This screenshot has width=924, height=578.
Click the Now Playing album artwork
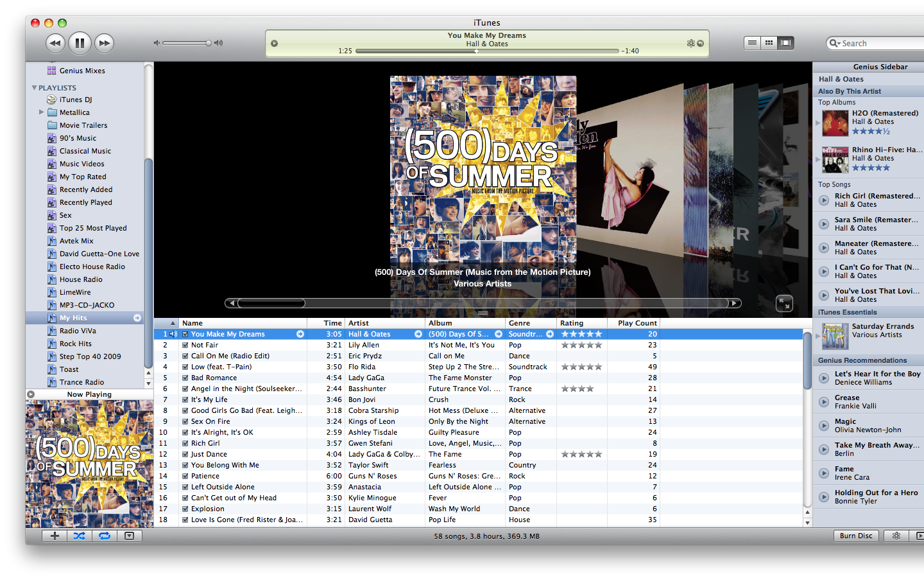(89, 464)
